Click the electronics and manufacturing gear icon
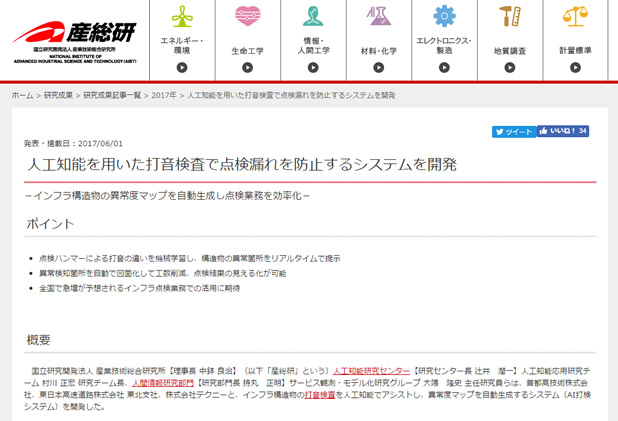Image resolution: width=618 pixels, height=421 pixels. 444,17
